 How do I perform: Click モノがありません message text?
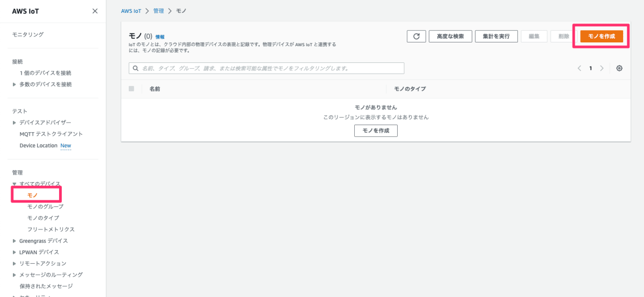point(376,107)
